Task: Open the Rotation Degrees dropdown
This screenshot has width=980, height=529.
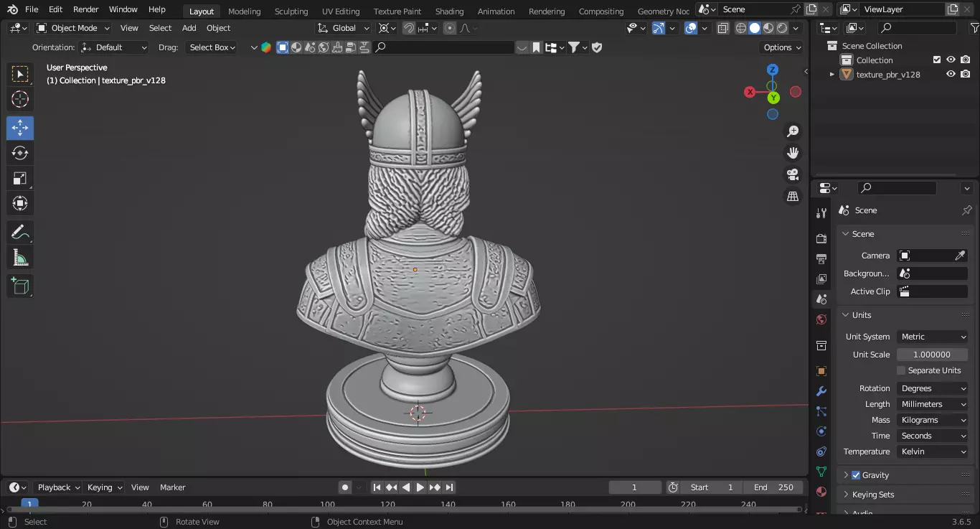Action: (x=933, y=388)
